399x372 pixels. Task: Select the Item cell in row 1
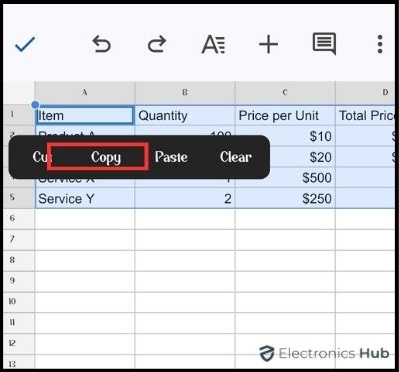coord(85,115)
